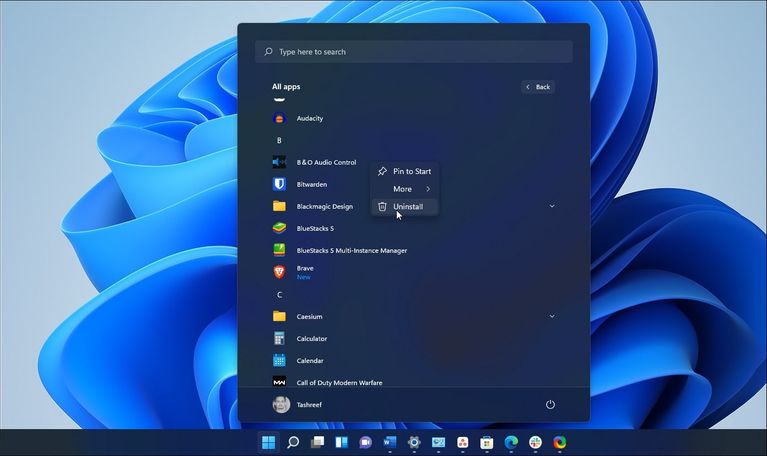Open Settings gear from the taskbar
Screen dimensions: 767x456
tap(414, 442)
